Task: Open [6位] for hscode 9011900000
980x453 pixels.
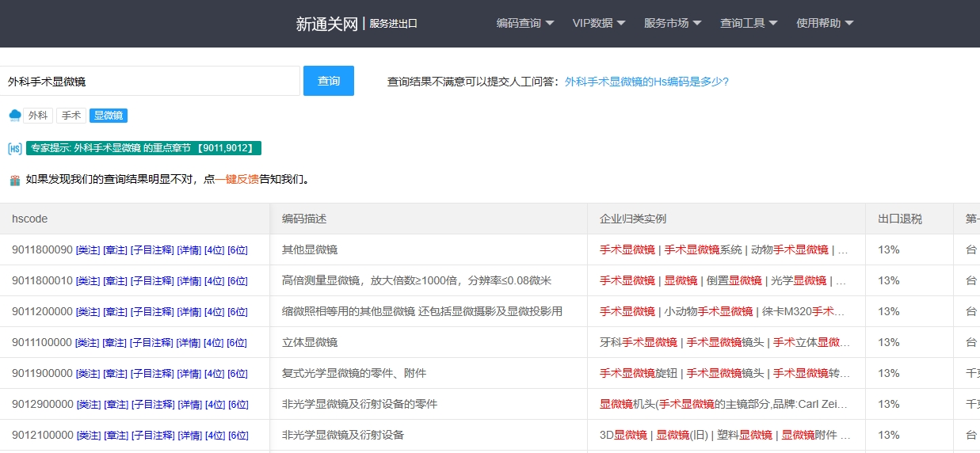Action: pos(238,374)
